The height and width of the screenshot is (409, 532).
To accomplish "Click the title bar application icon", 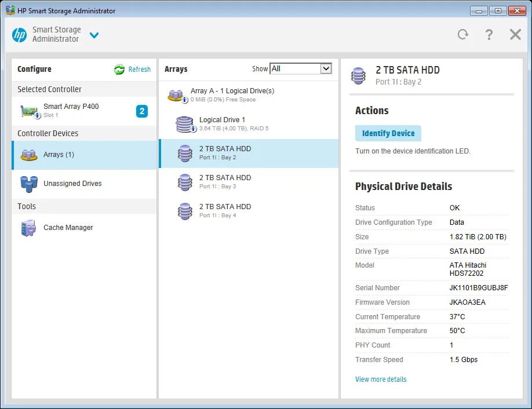I will pyautogui.click(x=10, y=10).
